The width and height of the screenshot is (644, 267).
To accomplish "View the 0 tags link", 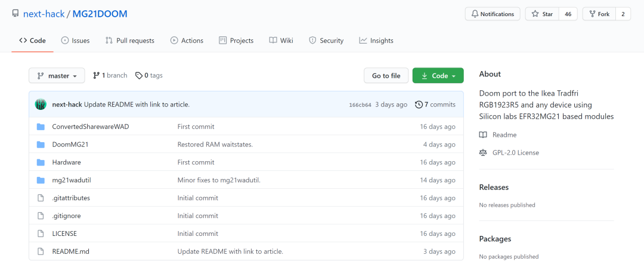I will [x=148, y=75].
